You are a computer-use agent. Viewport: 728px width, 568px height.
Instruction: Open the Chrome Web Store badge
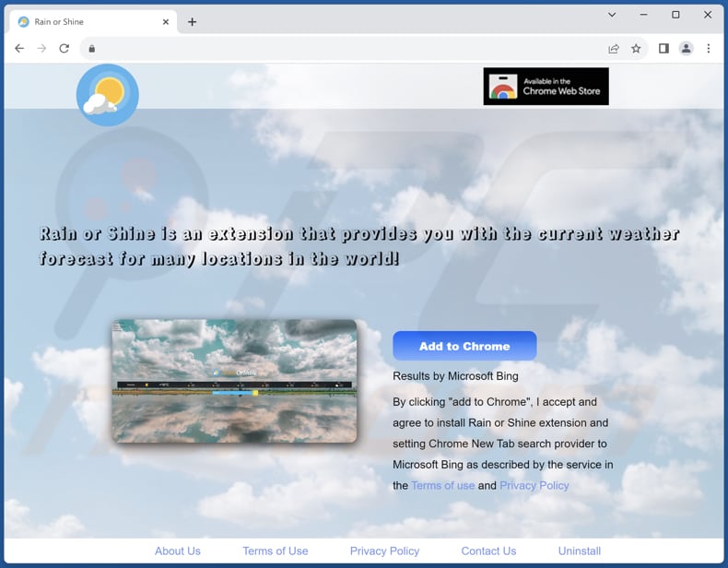546,87
